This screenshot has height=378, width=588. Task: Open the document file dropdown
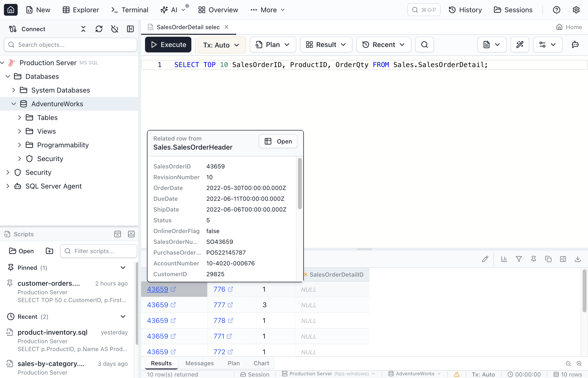[x=492, y=45]
